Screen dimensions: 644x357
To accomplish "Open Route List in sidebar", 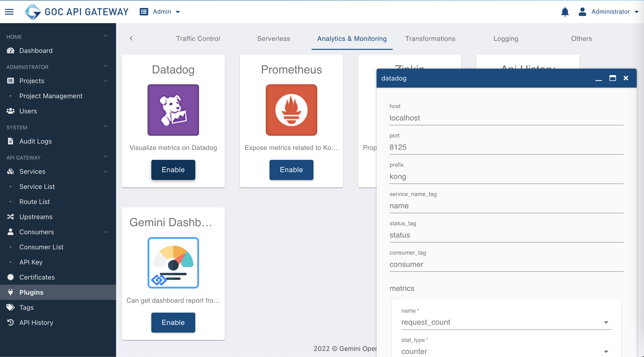I will click(35, 201).
